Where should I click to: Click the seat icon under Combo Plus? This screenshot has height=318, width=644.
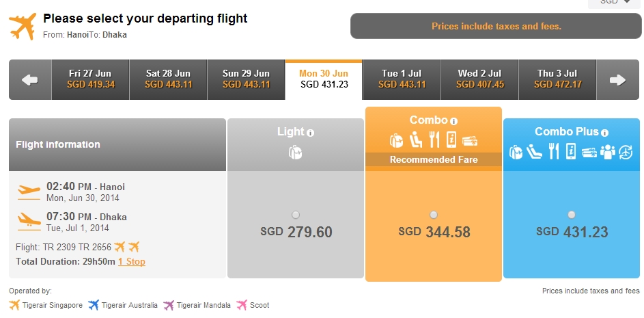534,152
